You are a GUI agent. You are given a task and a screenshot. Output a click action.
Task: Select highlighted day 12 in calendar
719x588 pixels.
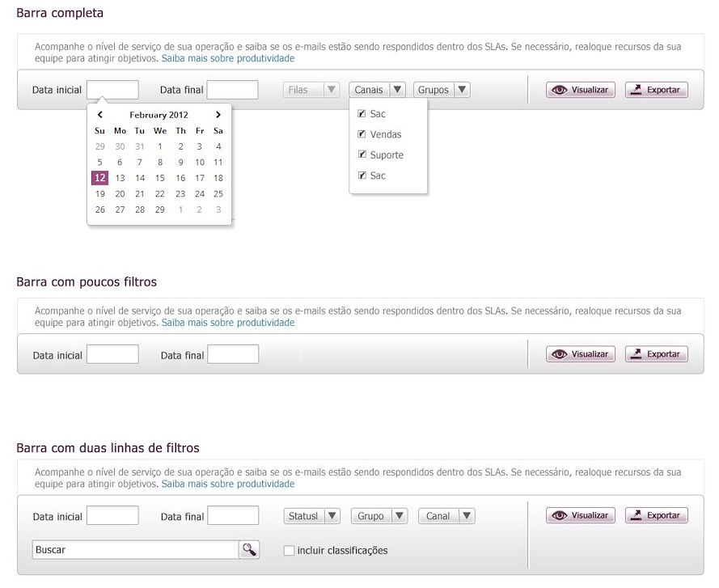click(100, 177)
